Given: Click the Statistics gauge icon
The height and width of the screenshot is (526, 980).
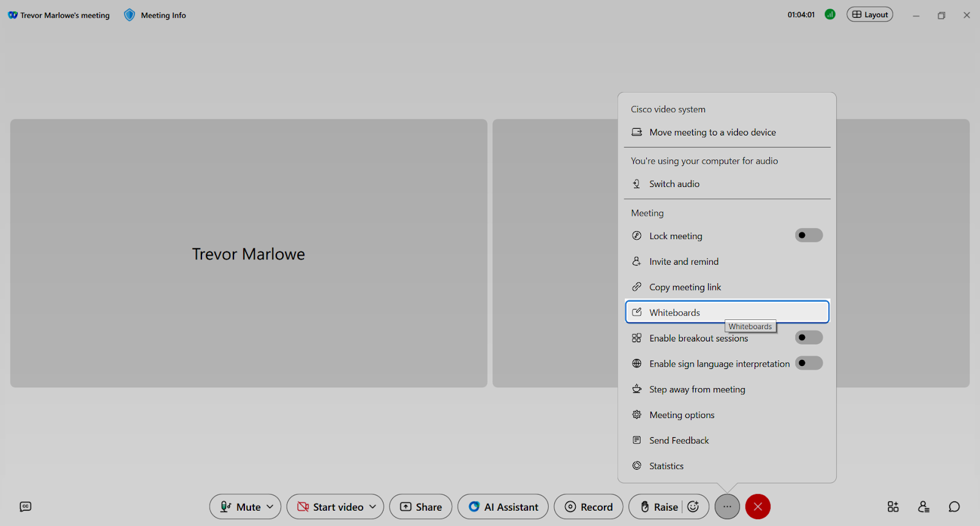Looking at the screenshot, I should click(637, 466).
